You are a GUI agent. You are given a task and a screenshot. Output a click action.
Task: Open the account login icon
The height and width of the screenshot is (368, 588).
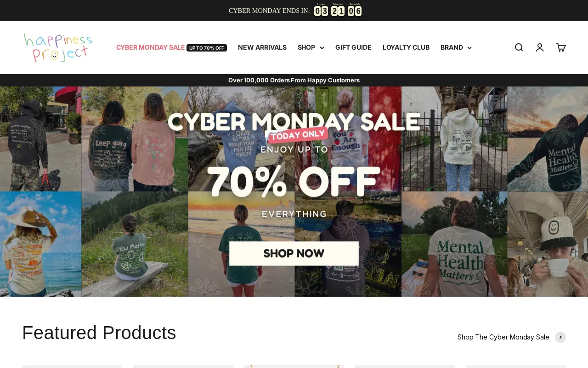(x=540, y=47)
